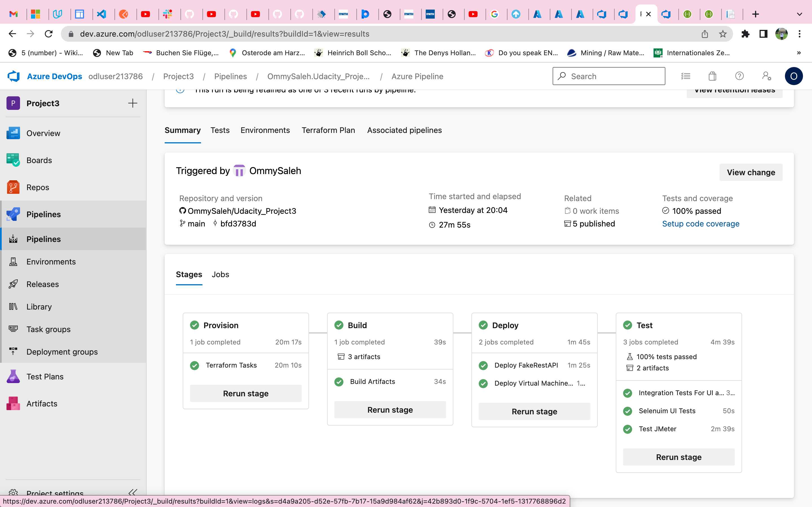Open the Terraform Plan tab
The width and height of the screenshot is (812, 507).
pos(328,130)
